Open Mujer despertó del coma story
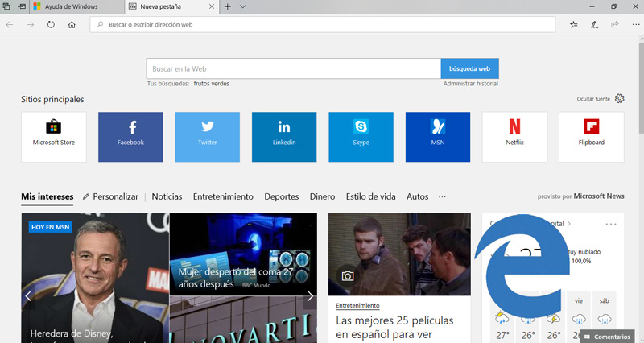 (x=243, y=254)
